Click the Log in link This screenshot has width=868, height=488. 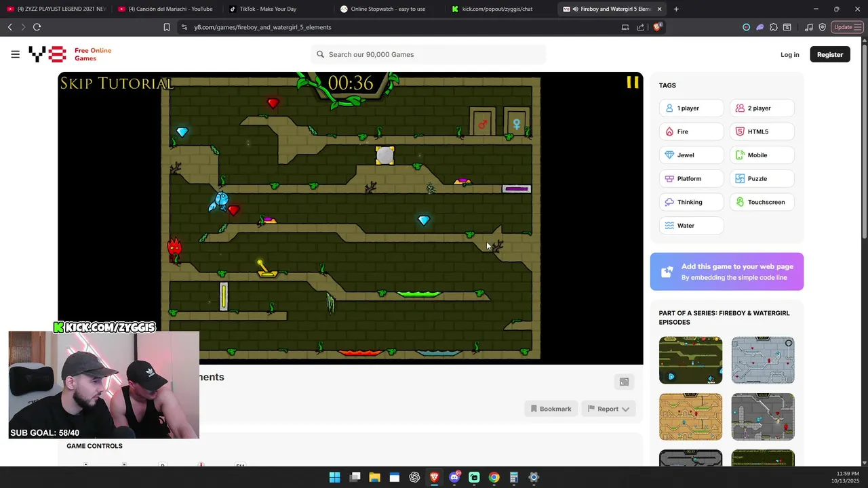(789, 54)
